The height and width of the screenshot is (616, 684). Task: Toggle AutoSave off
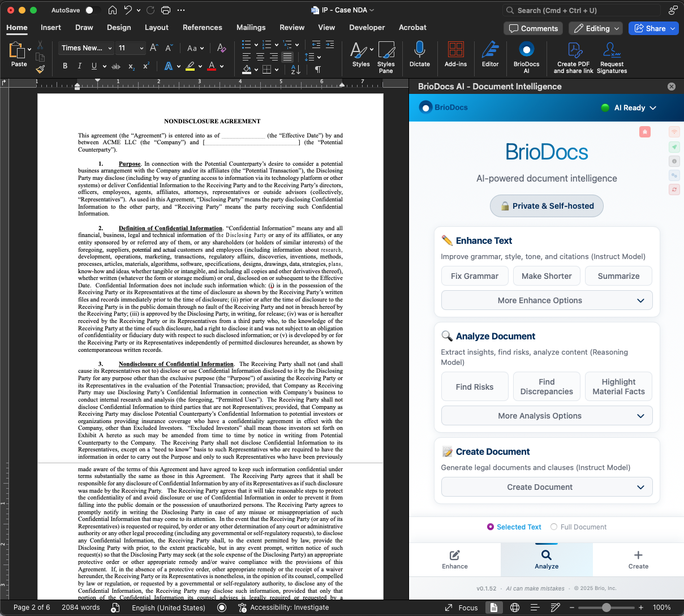pos(93,10)
